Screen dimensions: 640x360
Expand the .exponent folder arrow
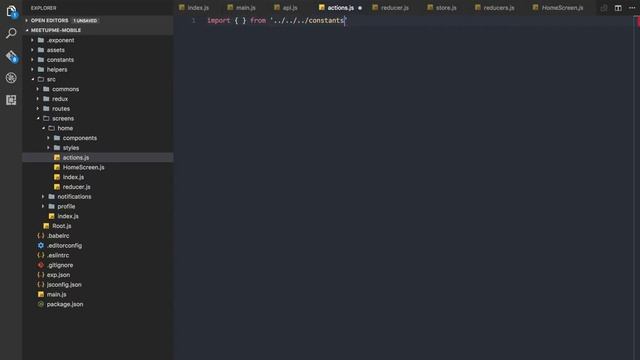(32, 40)
